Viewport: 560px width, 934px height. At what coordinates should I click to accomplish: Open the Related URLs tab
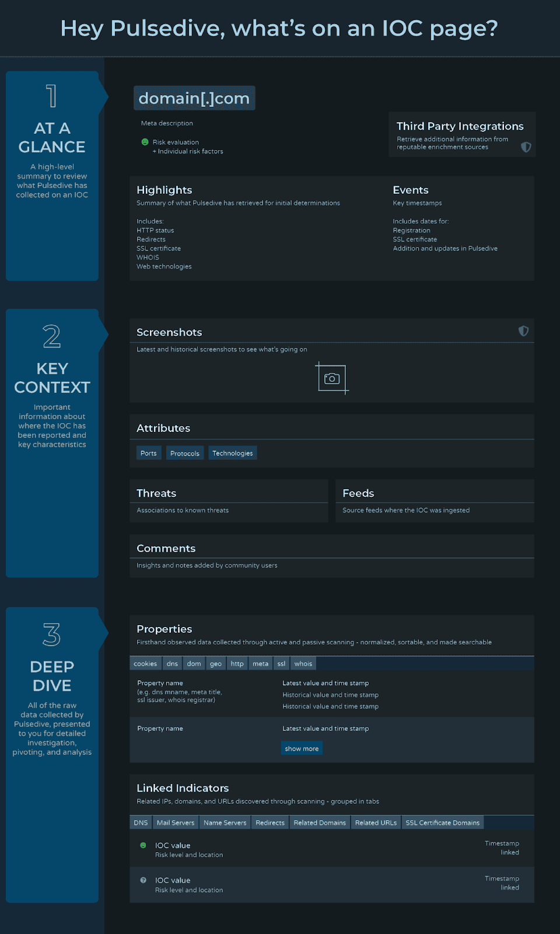pyautogui.click(x=376, y=823)
